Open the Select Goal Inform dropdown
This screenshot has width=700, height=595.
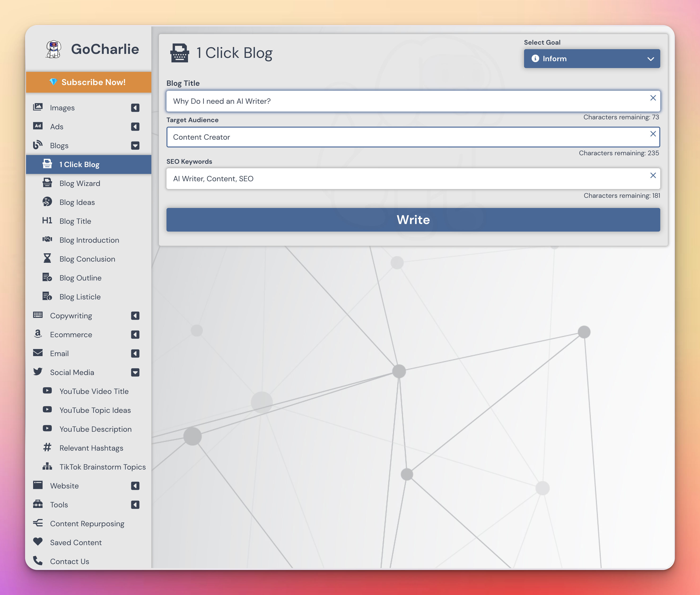[592, 59]
